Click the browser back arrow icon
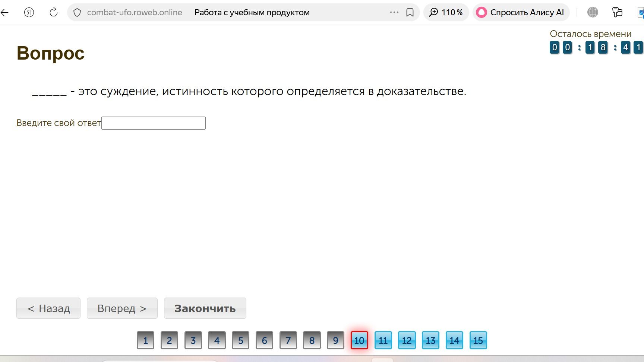644x362 pixels. pos(4,12)
